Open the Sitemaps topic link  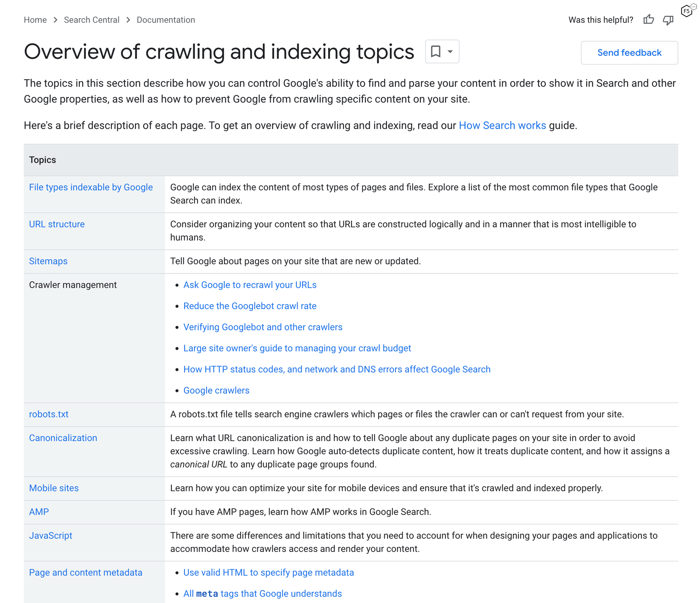point(48,261)
